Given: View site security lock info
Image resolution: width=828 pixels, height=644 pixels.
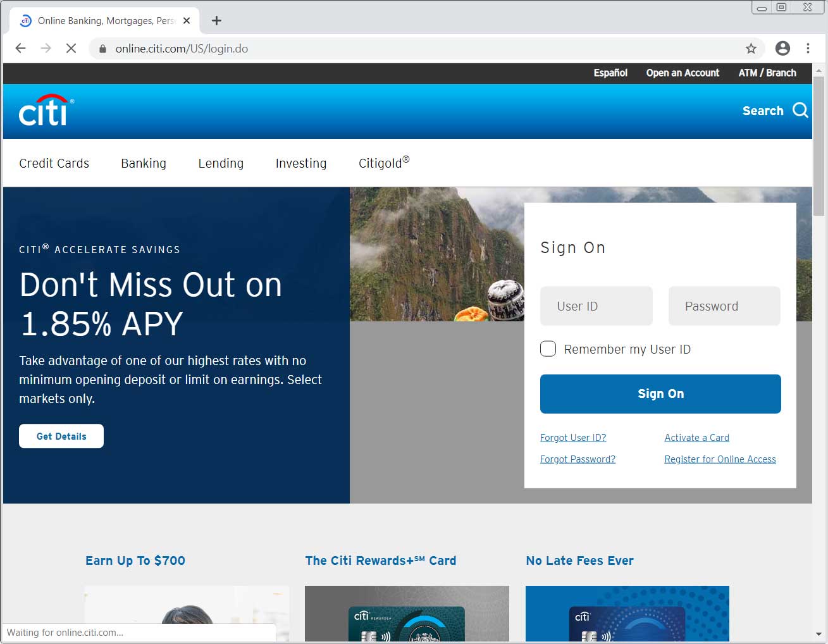Looking at the screenshot, I should tap(102, 49).
